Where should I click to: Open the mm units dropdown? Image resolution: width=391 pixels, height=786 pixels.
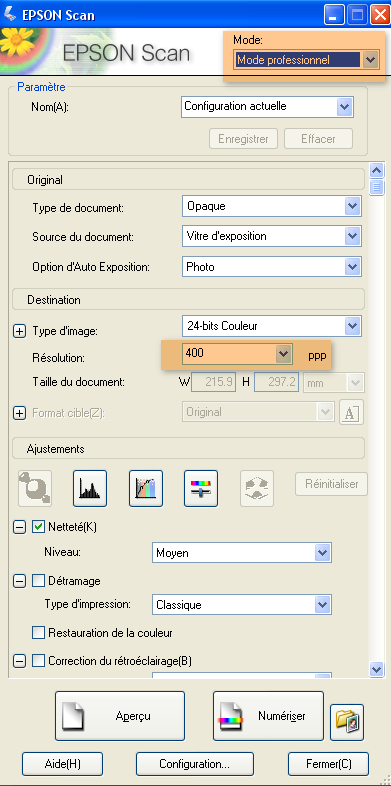tap(333, 383)
